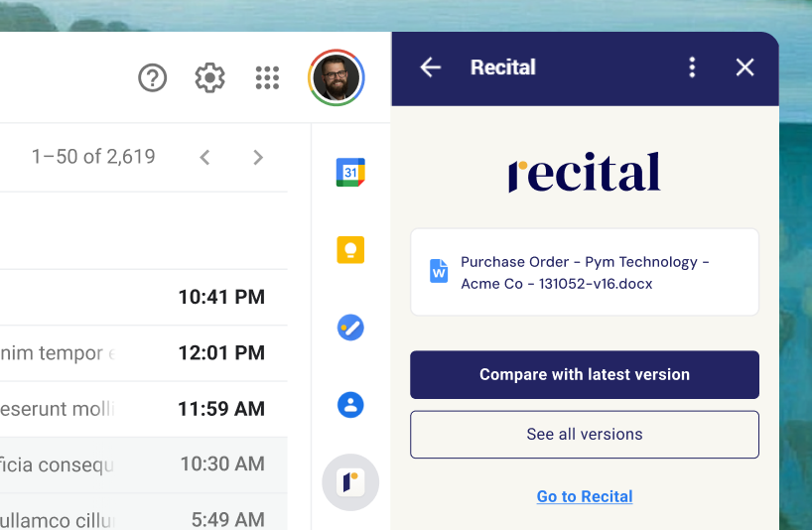Select the 1–50 of 2,619 counter
This screenshot has width=812, height=530.
tap(93, 157)
